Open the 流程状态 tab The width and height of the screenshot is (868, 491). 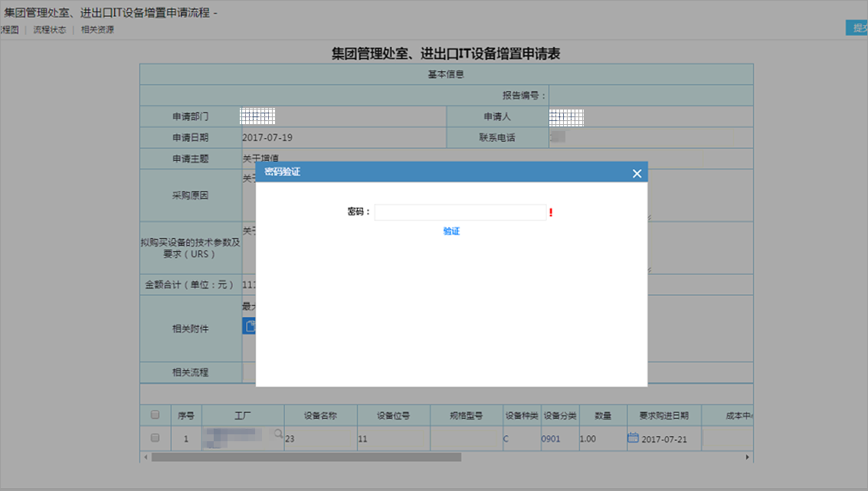[x=49, y=30]
